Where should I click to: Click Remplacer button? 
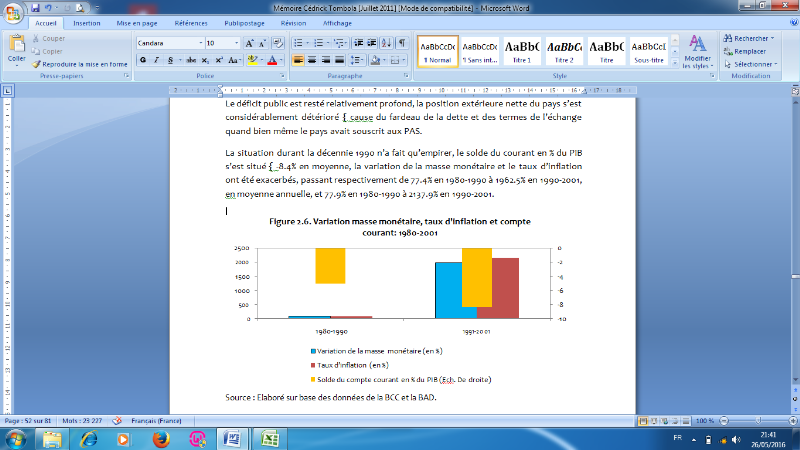[x=745, y=52]
